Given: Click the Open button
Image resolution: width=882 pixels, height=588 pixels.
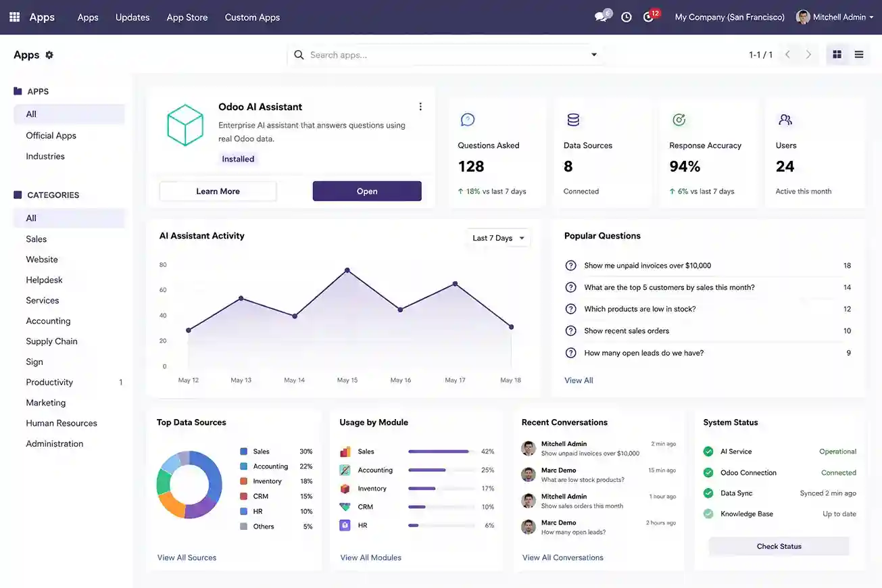Looking at the screenshot, I should pyautogui.click(x=367, y=191).
